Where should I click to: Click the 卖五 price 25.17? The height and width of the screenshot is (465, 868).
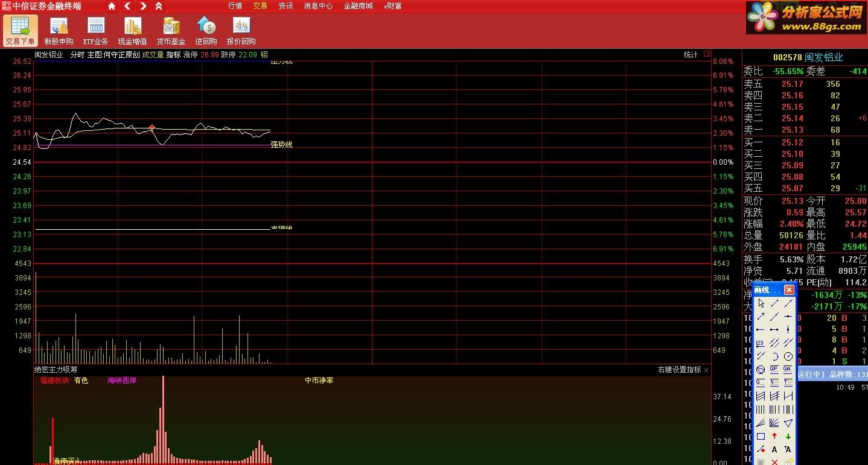pyautogui.click(x=792, y=84)
